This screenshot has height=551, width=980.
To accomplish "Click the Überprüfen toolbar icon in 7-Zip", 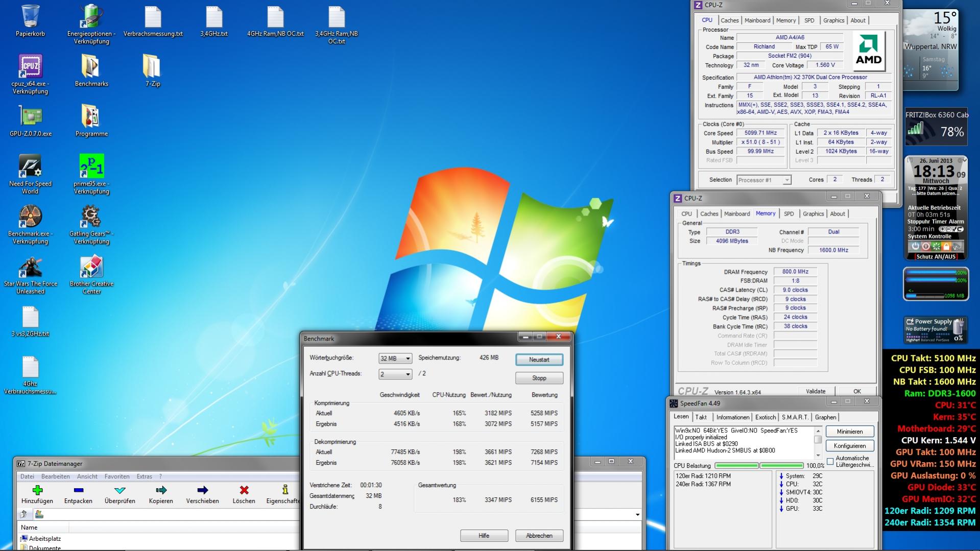I will click(x=119, y=490).
